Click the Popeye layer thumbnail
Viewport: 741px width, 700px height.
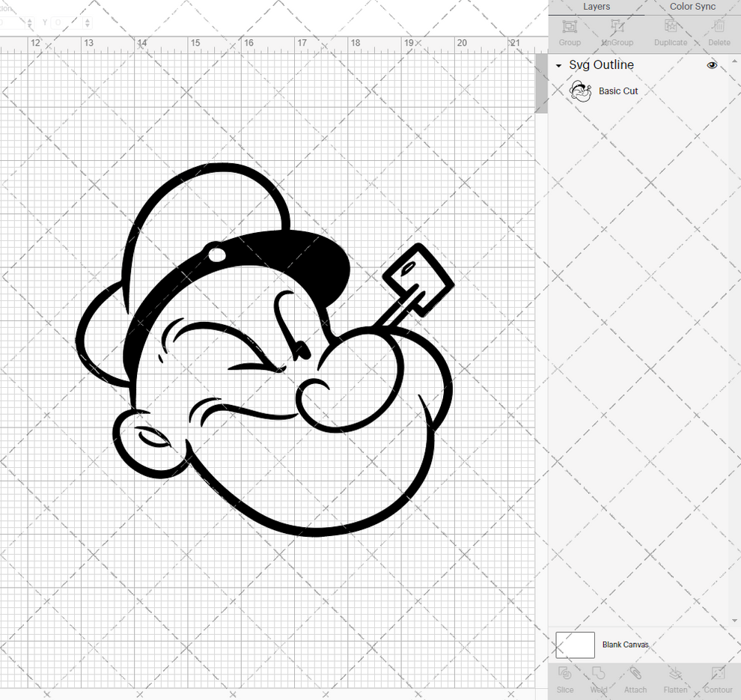tap(580, 91)
